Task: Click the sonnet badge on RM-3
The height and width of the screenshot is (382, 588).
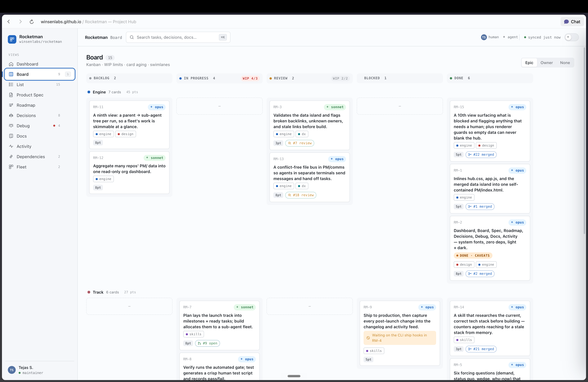Action: tap(335, 107)
